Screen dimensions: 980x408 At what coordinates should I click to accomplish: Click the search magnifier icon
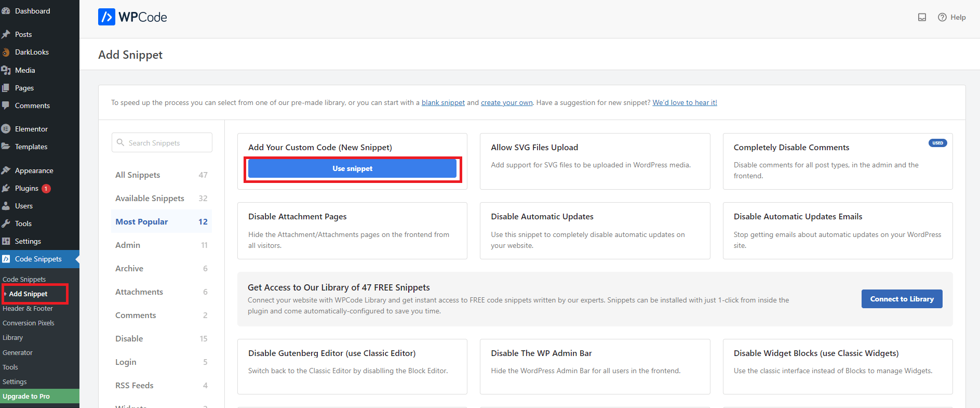(x=120, y=142)
